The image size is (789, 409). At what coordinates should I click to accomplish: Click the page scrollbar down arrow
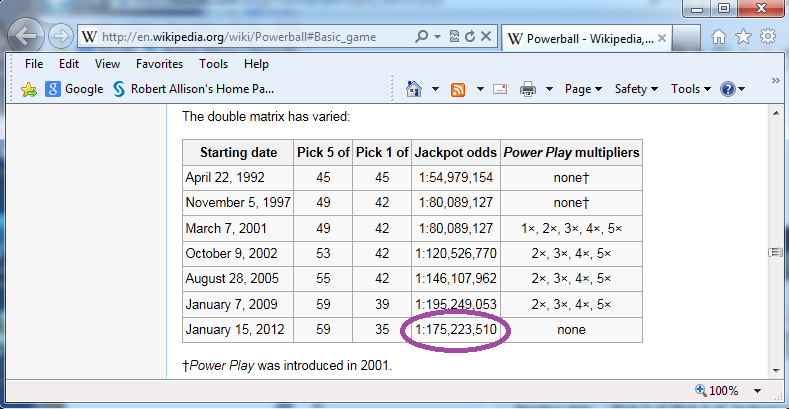pyautogui.click(x=776, y=371)
